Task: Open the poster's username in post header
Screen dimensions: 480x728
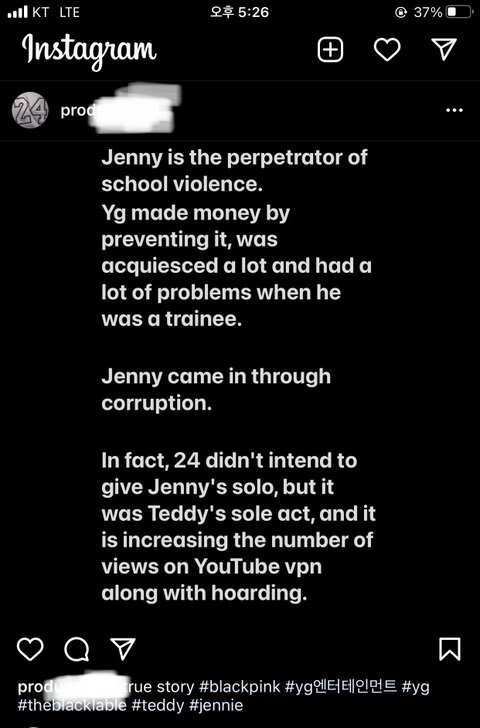Action: point(116,110)
